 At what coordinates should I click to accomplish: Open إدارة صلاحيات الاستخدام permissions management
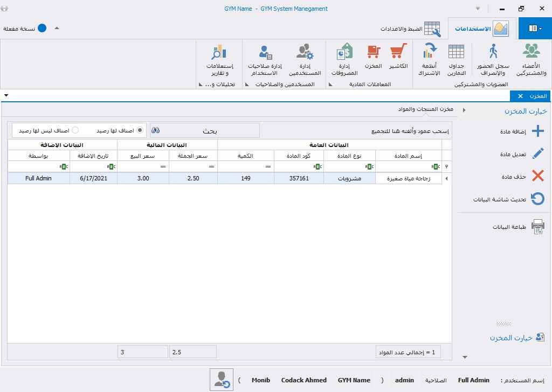pyautogui.click(x=264, y=60)
